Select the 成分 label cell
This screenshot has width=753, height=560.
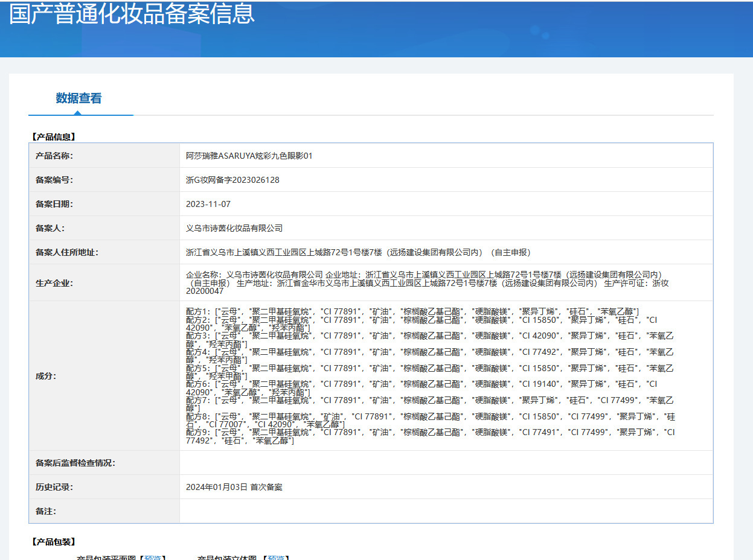click(x=104, y=376)
